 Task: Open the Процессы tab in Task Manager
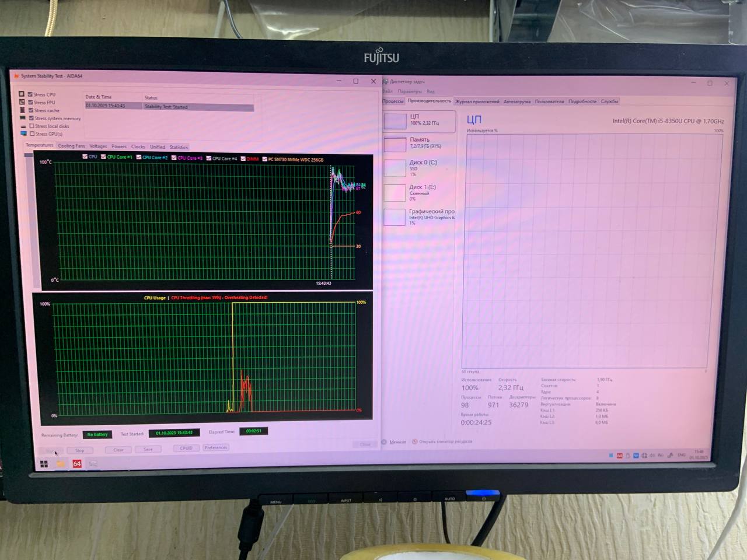pos(393,101)
